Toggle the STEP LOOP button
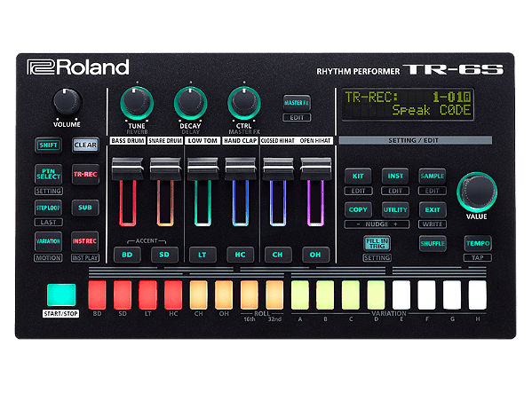Viewport: 532px width, 393px height. [x=48, y=208]
